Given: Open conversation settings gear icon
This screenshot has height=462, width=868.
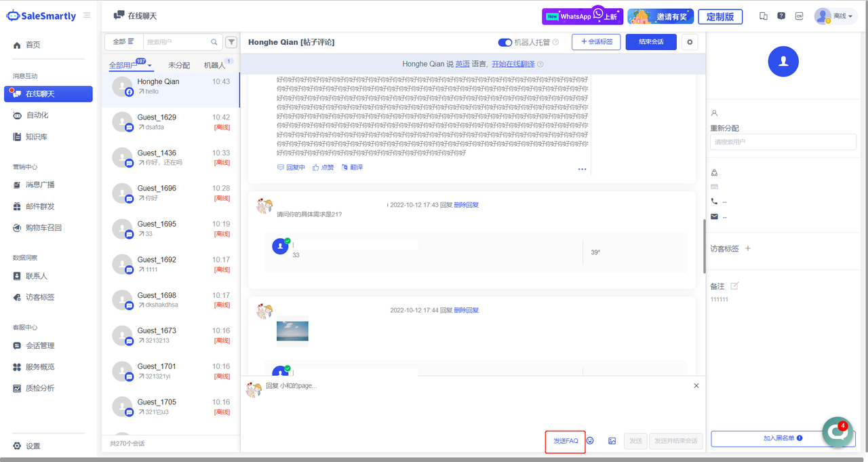Looking at the screenshot, I should pyautogui.click(x=690, y=42).
